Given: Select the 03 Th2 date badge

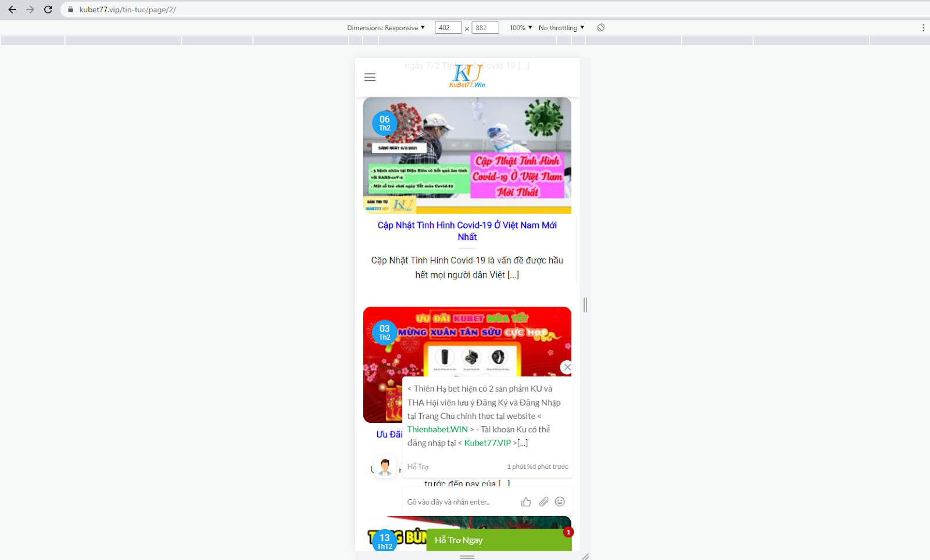Looking at the screenshot, I should pos(385,332).
